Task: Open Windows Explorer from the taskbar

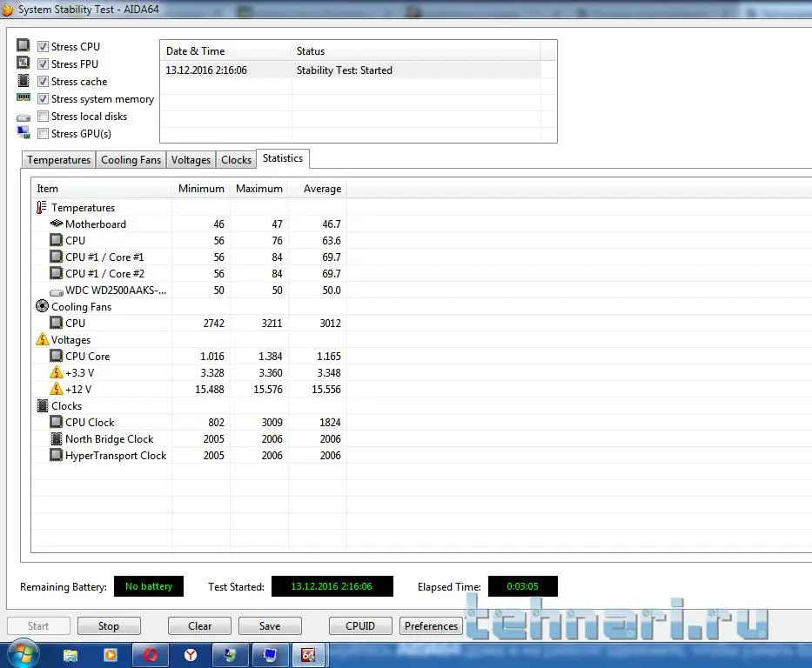Action: 70,656
